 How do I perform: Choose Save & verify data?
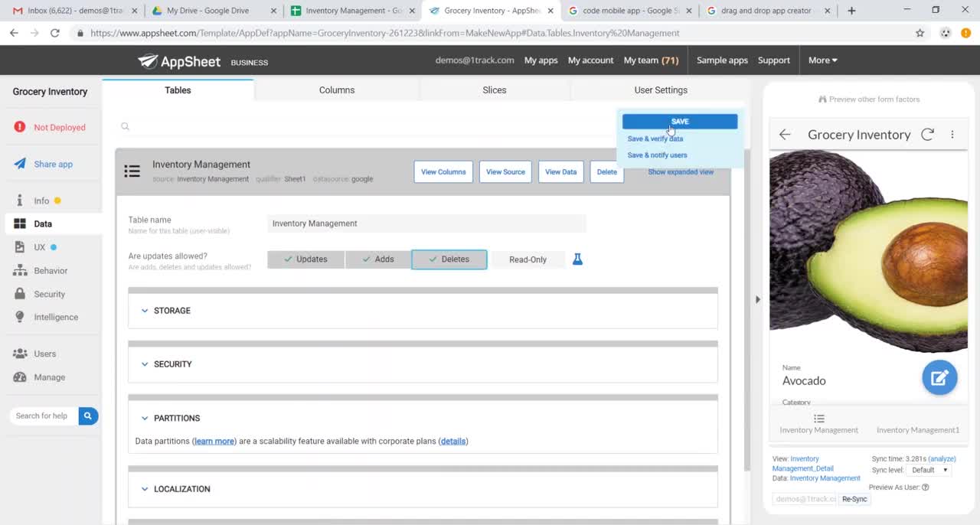(x=655, y=139)
